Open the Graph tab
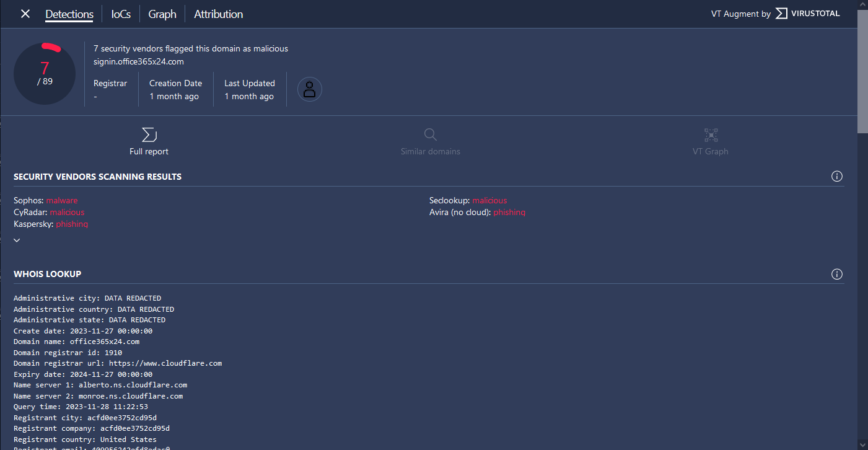Screen dimensions: 868x450 162,14
